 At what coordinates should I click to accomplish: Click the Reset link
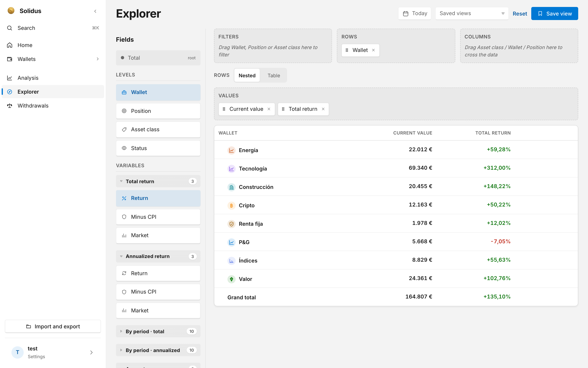520,14
